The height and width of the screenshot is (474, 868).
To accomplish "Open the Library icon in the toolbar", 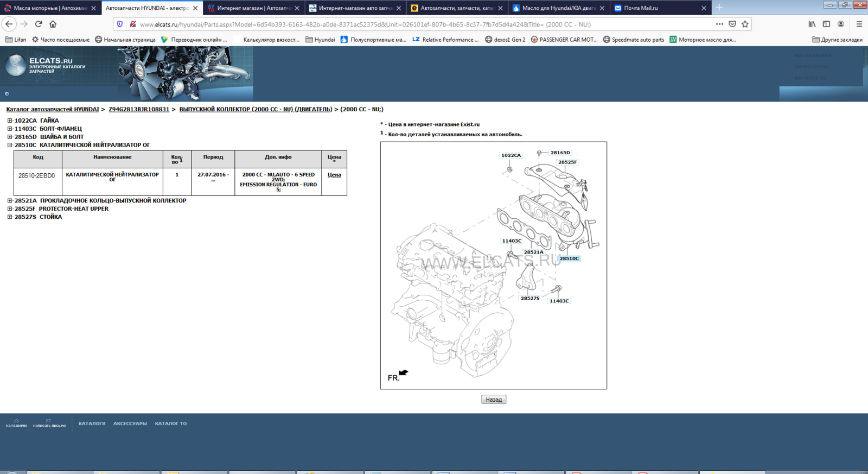I will [812, 24].
